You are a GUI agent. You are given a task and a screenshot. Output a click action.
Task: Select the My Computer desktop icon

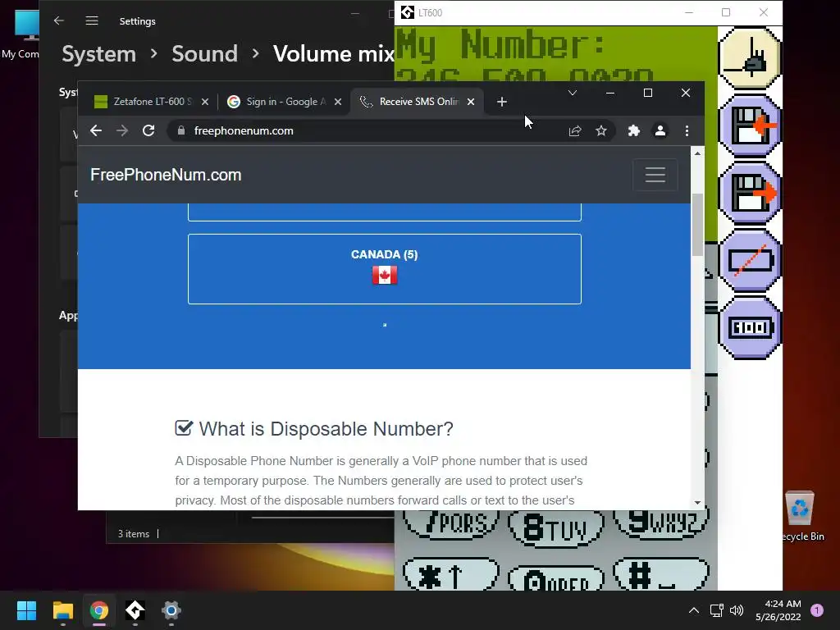coord(21,34)
